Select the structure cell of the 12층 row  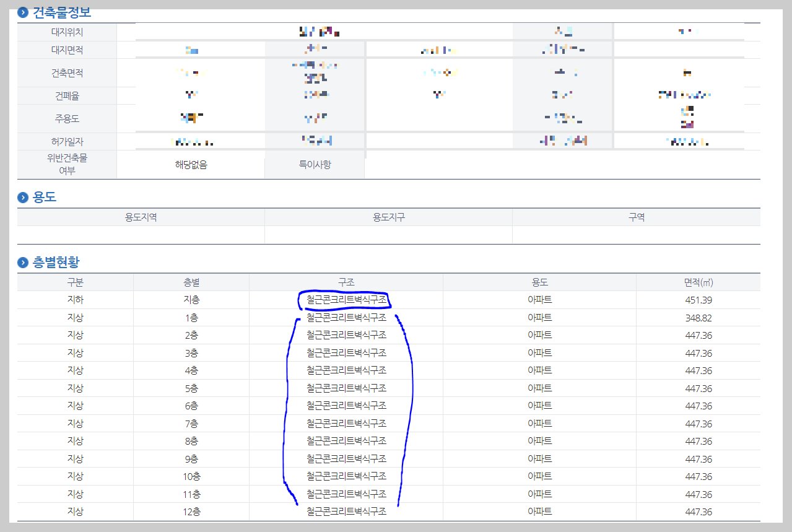point(346,512)
